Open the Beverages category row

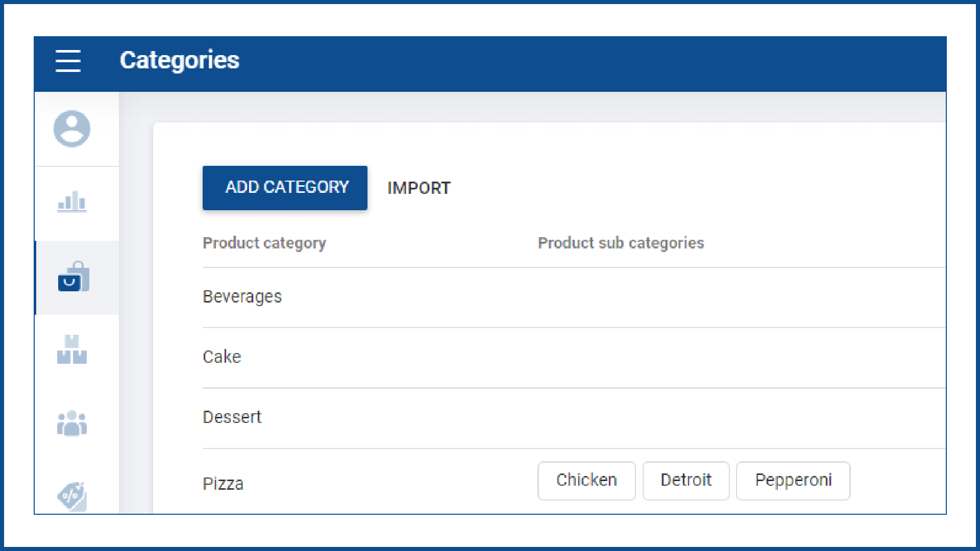click(x=242, y=297)
